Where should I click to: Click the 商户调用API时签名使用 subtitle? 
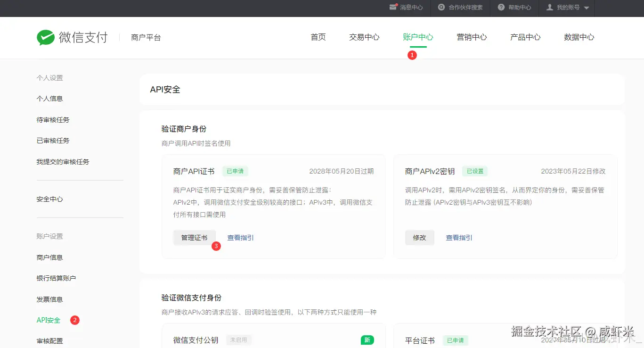196,143
